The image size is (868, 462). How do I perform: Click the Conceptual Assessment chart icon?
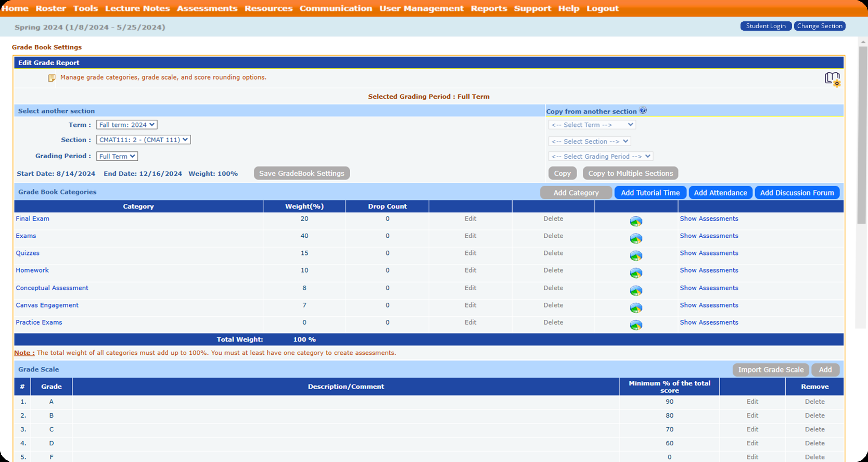tap(636, 290)
